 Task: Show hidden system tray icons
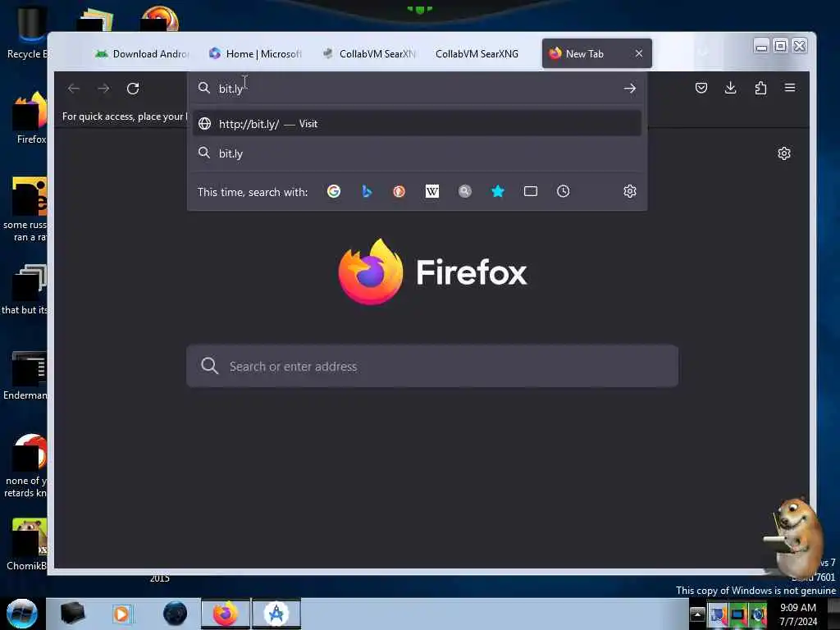coord(697,614)
